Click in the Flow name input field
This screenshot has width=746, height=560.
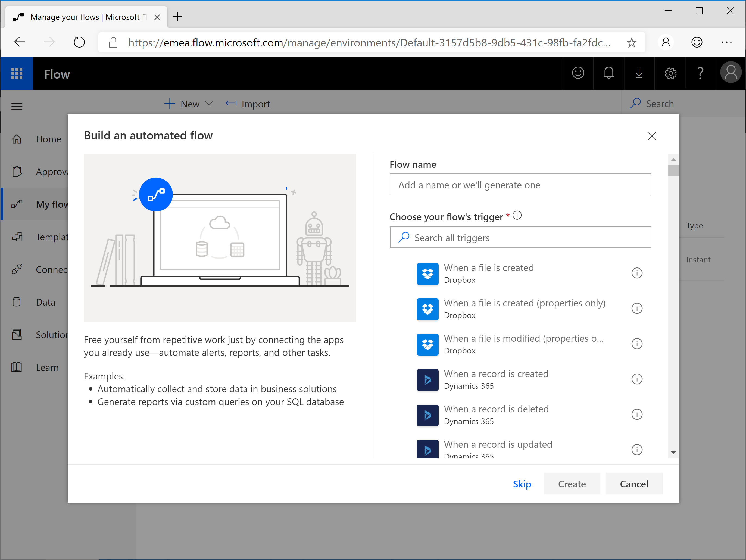[x=520, y=185]
